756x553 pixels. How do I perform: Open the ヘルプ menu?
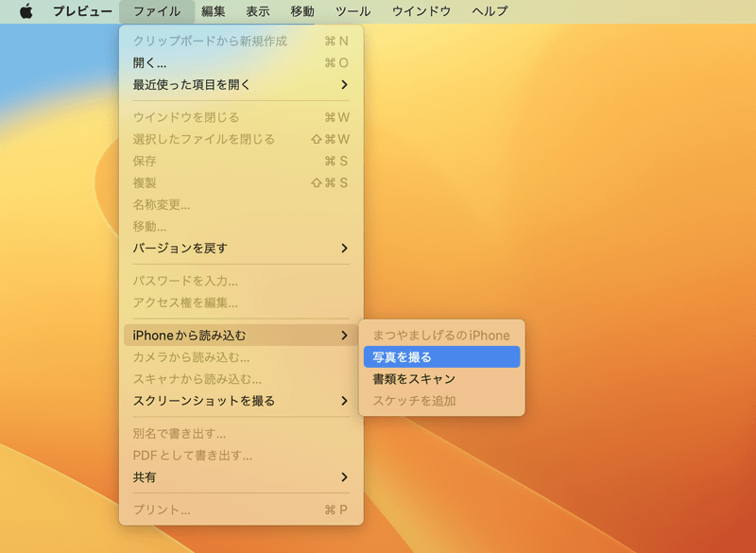(x=488, y=11)
